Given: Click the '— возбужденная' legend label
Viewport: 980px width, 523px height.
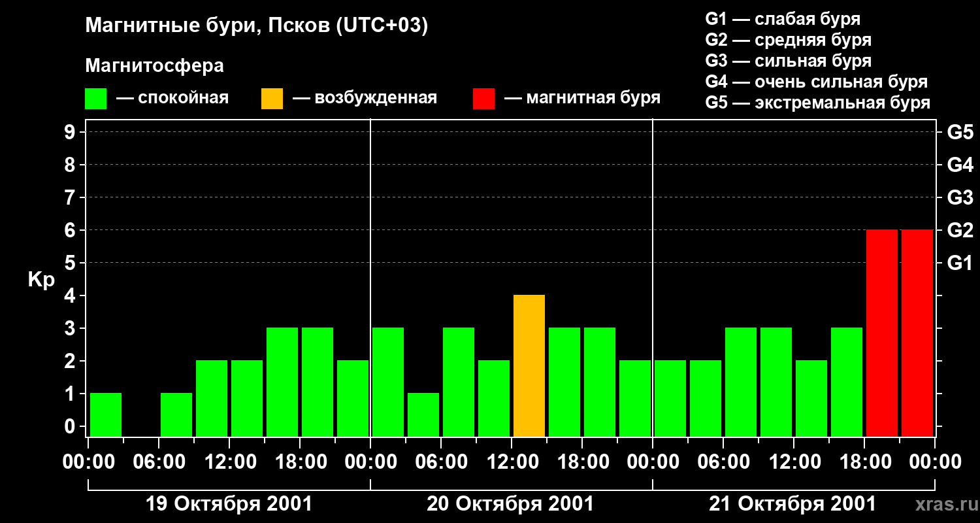Looking at the screenshot, I should pos(365,98).
